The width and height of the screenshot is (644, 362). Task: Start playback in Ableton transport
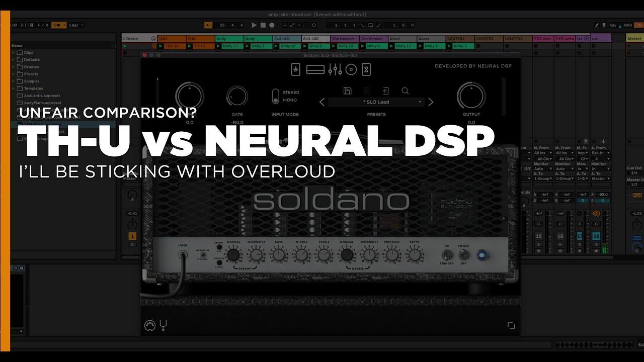[x=254, y=25]
